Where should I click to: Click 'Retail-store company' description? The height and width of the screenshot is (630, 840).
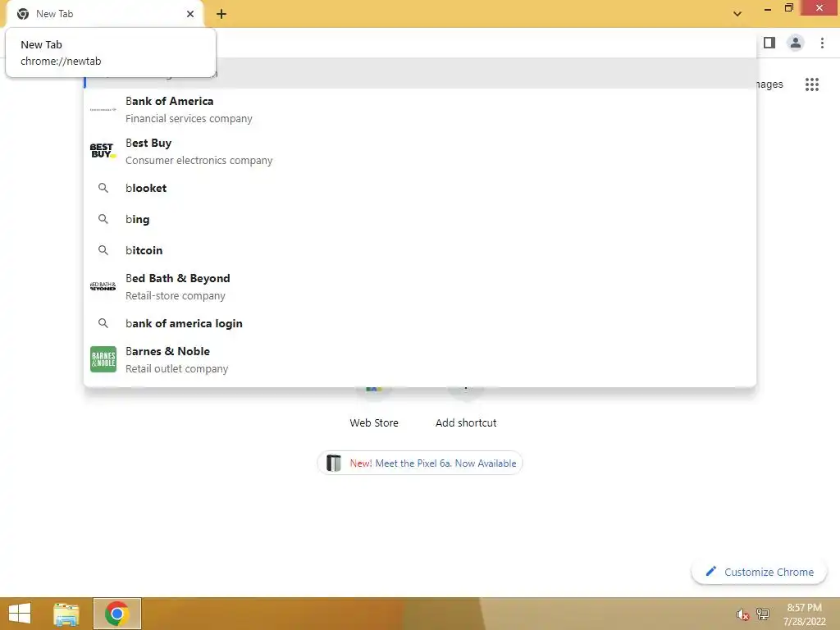pos(176,295)
